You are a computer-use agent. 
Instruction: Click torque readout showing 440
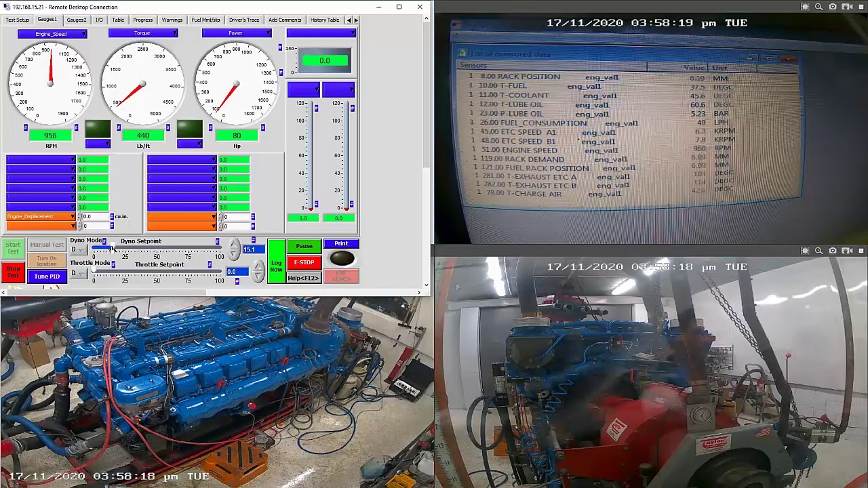point(142,136)
